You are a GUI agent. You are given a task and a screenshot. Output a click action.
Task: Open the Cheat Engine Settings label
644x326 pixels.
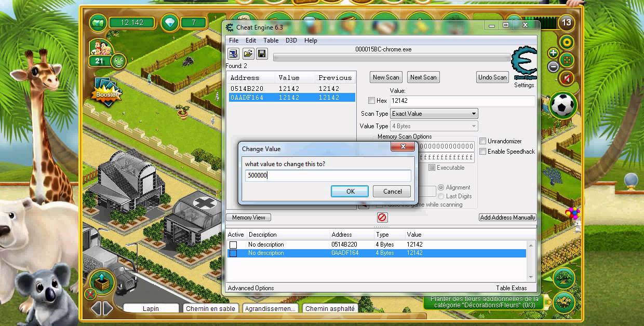(524, 85)
